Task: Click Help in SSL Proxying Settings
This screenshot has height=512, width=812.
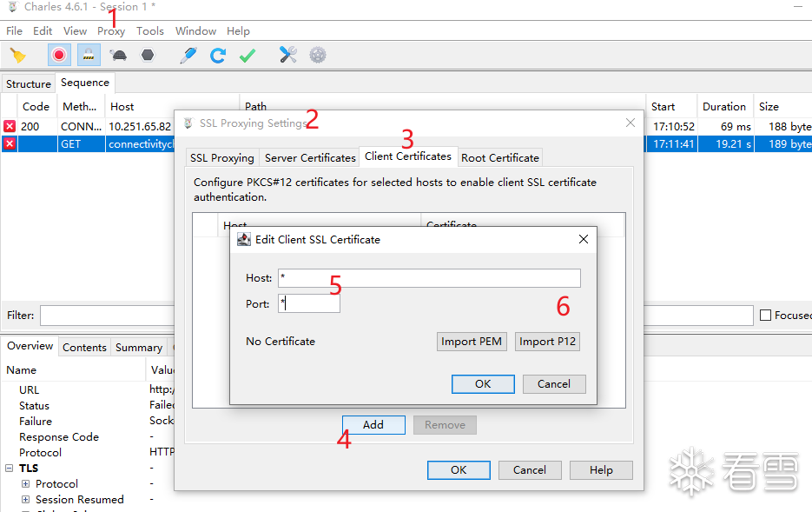Action: [601, 470]
